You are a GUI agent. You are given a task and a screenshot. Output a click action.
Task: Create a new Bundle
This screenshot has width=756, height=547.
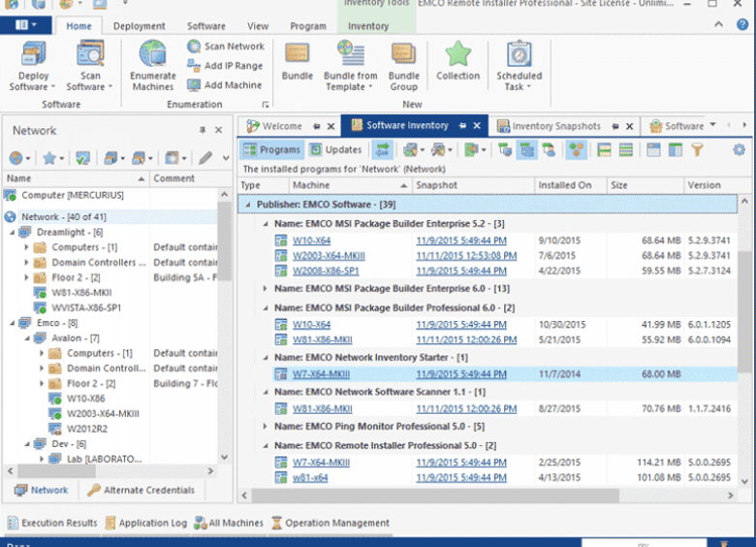tap(297, 62)
